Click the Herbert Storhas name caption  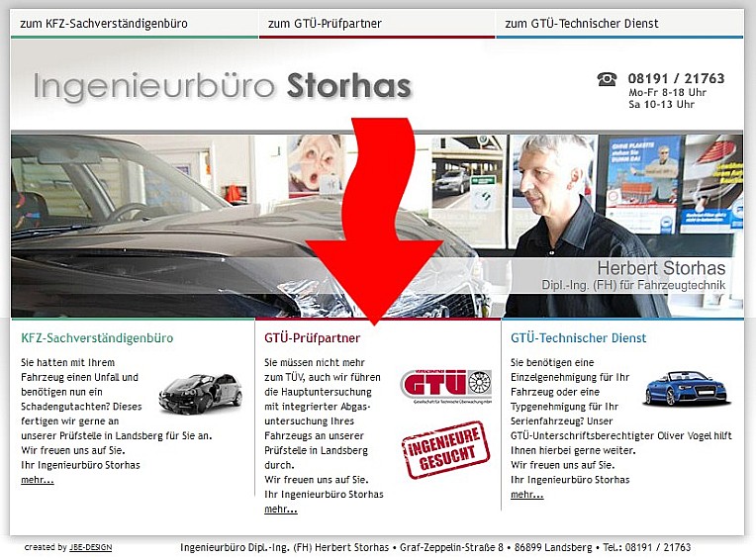pyautogui.click(x=661, y=267)
